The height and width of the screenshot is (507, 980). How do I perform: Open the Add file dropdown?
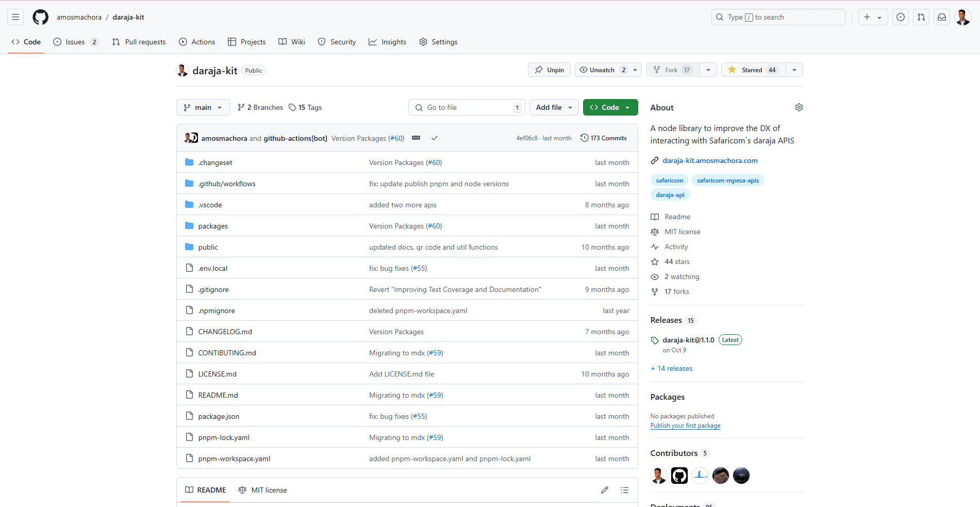(x=554, y=107)
